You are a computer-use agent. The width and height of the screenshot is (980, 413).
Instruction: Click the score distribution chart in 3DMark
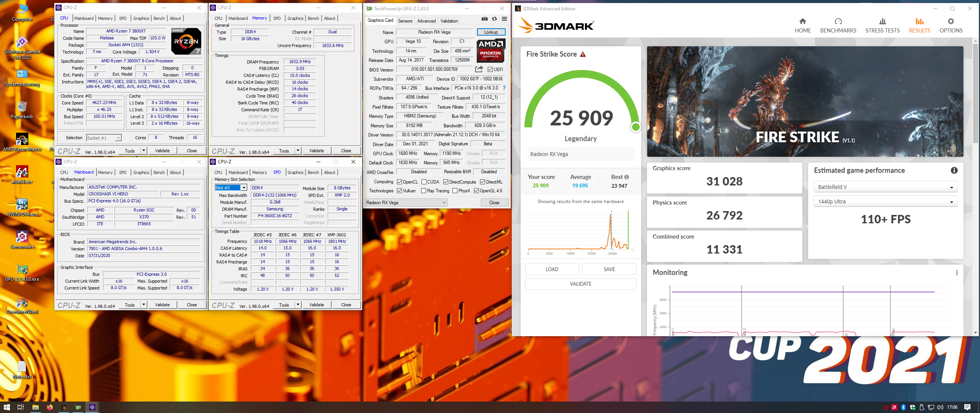coord(580,233)
